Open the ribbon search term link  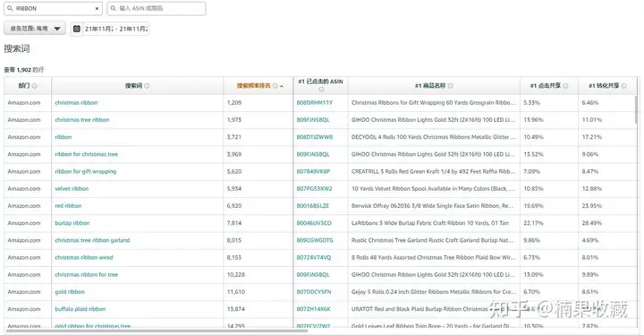tap(64, 137)
